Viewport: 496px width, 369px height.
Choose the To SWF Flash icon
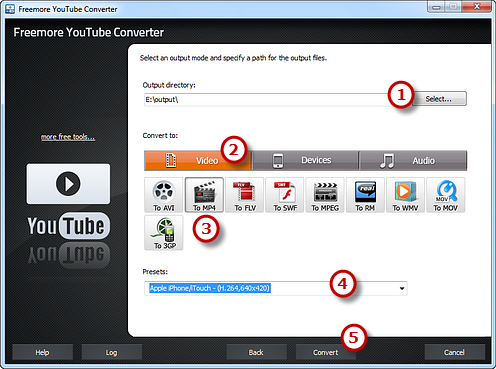(x=285, y=195)
